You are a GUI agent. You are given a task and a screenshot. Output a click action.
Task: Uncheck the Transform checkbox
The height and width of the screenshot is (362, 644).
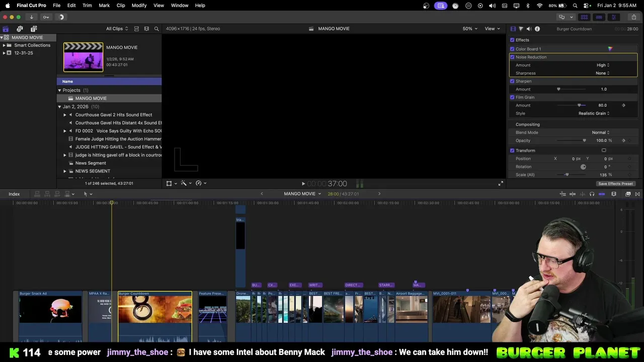point(512,150)
